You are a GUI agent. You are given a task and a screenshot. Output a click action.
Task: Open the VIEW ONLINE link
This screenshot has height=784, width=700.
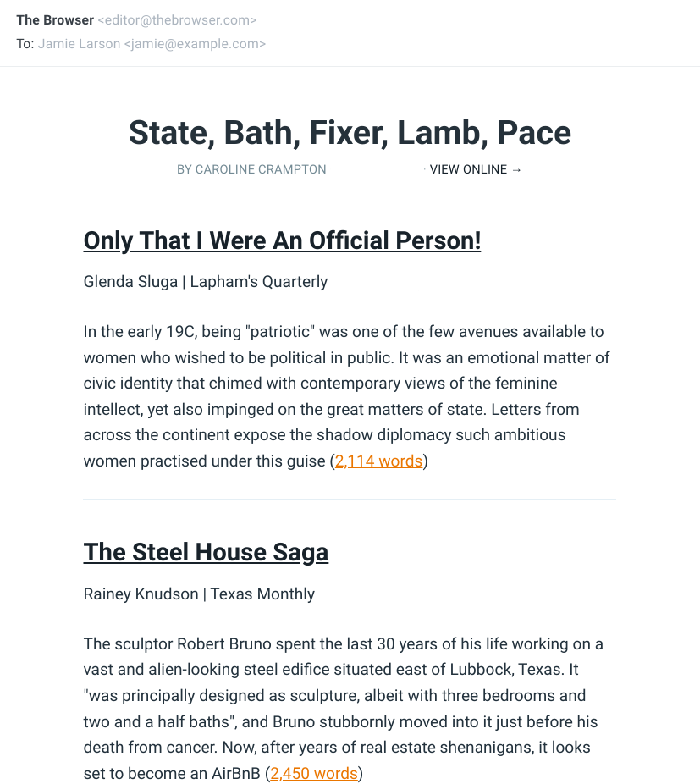[470, 169]
